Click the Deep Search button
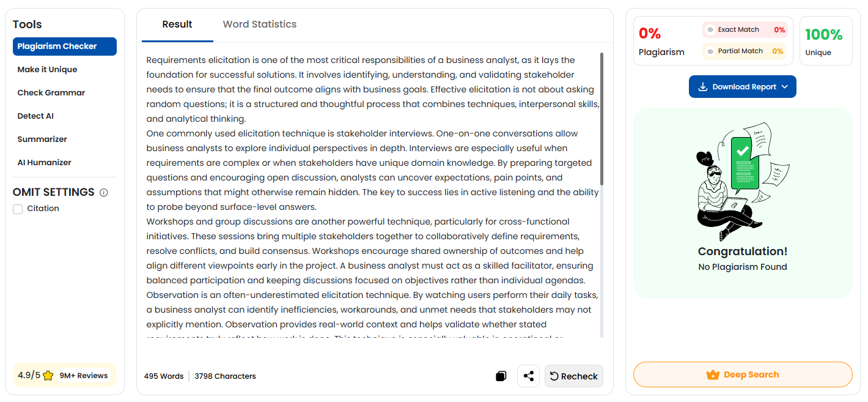Image resolution: width=868 pixels, height=402 pixels. pos(743,374)
